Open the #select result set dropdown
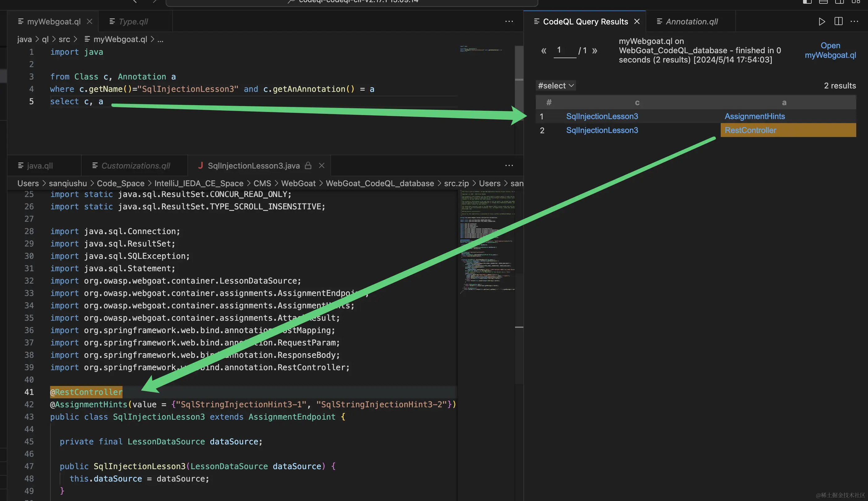868x501 pixels. (x=556, y=86)
